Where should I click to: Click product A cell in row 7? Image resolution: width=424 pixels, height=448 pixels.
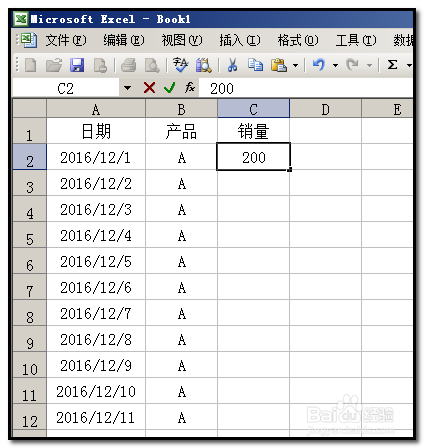pyautogui.click(x=181, y=287)
